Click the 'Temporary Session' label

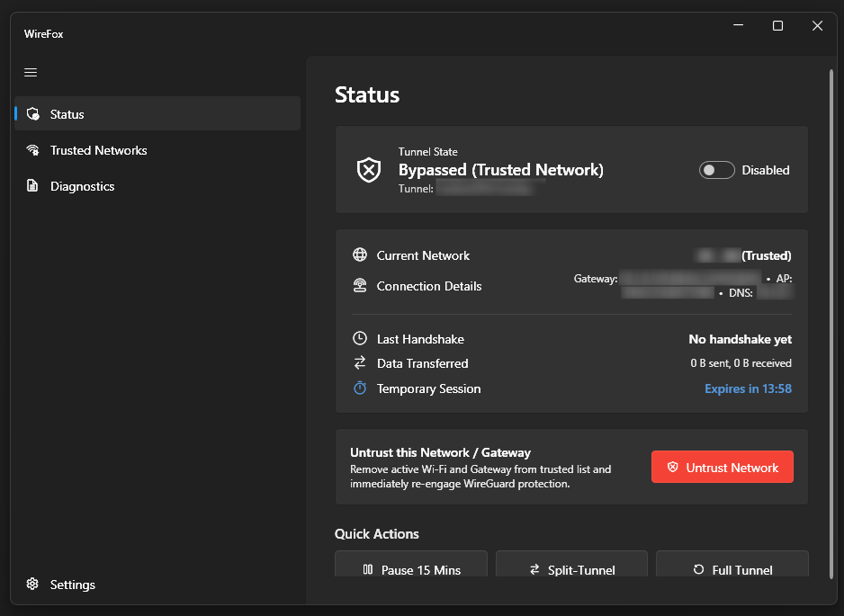[x=428, y=388]
